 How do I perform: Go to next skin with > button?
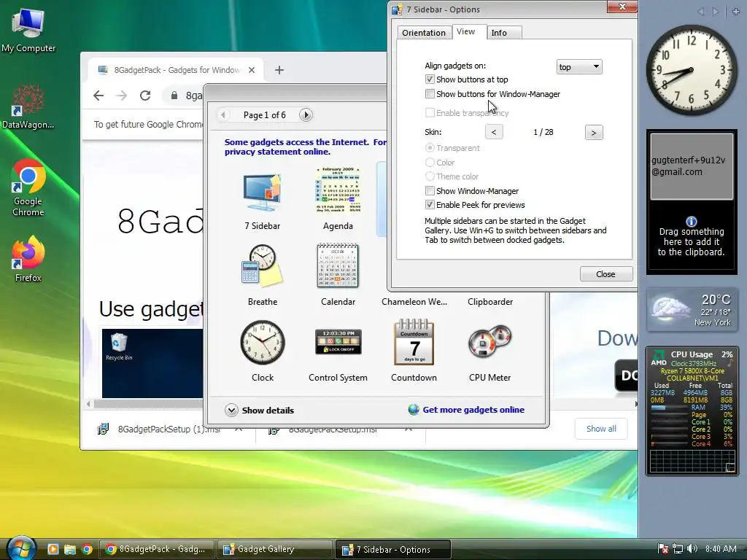[x=594, y=133]
